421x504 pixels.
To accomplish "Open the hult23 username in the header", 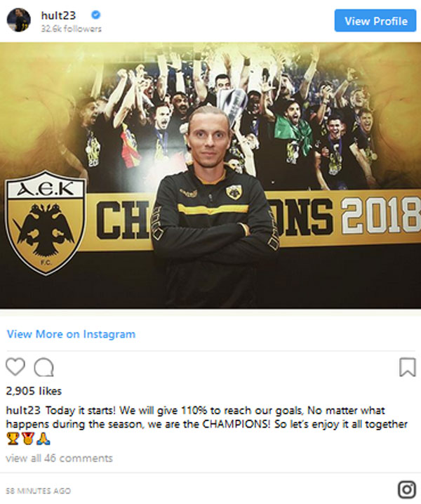I will pyautogui.click(x=58, y=15).
